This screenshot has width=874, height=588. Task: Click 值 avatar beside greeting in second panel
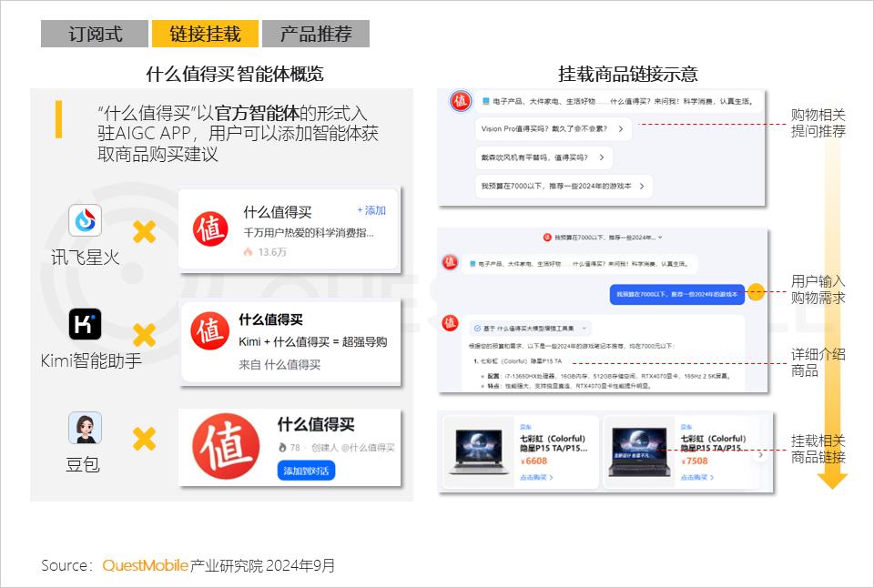(450, 261)
